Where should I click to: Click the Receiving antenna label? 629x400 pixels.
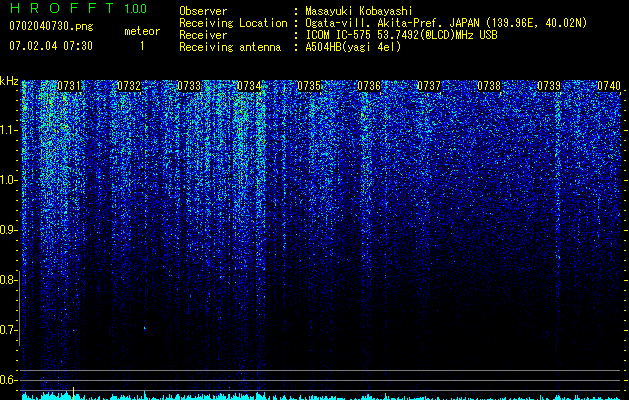[x=230, y=47]
